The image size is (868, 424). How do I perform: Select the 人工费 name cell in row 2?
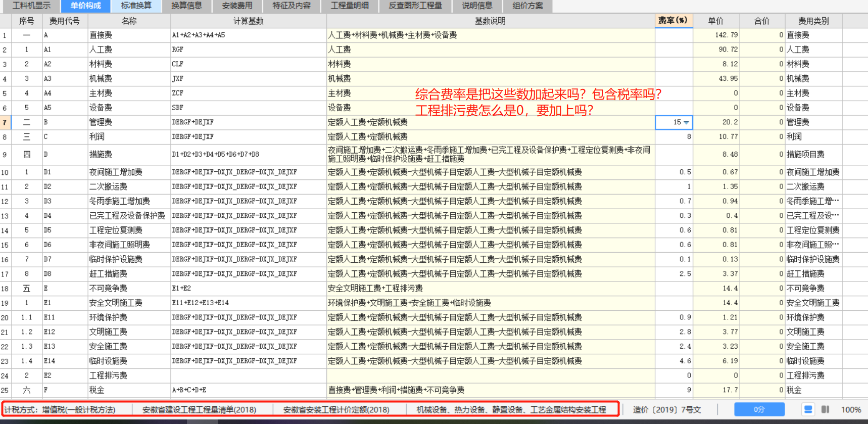coord(129,50)
